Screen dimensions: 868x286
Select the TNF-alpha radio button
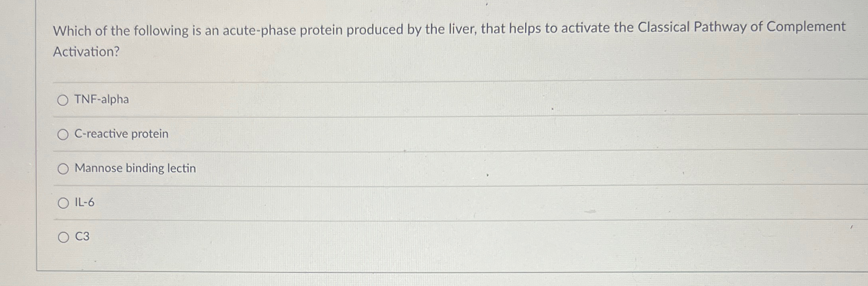click(63, 100)
